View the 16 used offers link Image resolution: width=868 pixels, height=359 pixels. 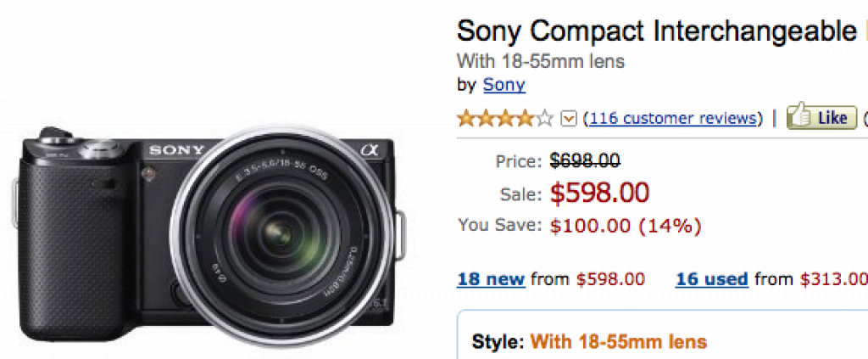[x=711, y=278]
